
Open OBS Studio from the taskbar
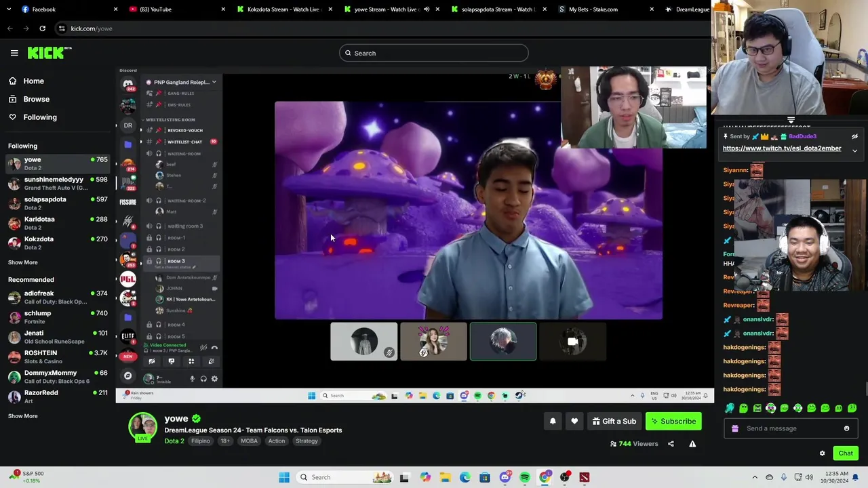click(x=564, y=477)
